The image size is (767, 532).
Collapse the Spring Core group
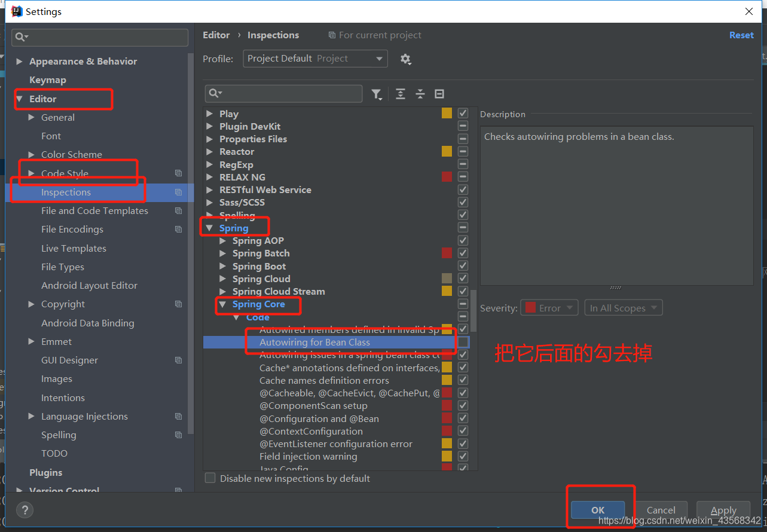click(x=223, y=304)
